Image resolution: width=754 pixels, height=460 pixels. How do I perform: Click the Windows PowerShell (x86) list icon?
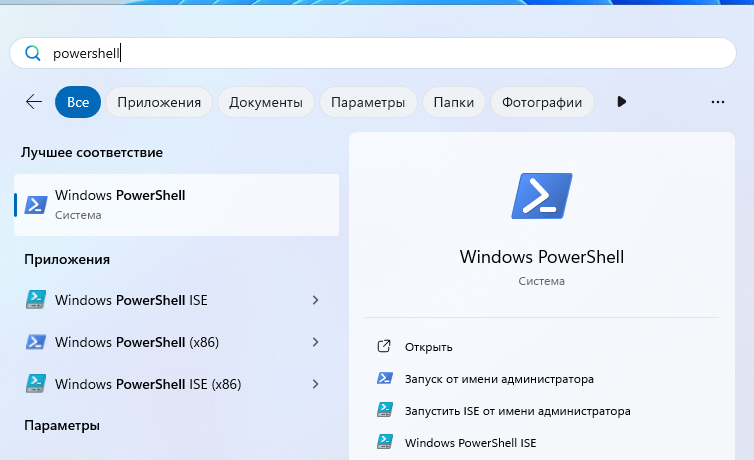point(36,342)
